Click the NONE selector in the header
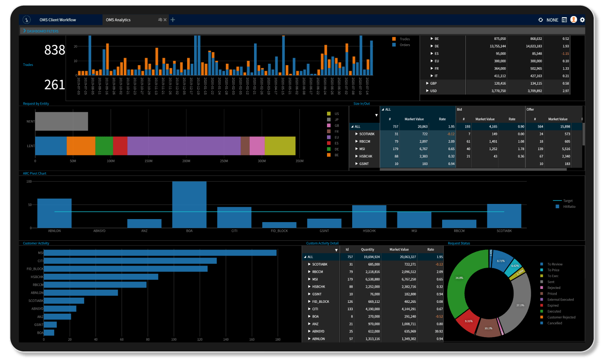Viewport: 608px width, 364px height. pyautogui.click(x=552, y=20)
